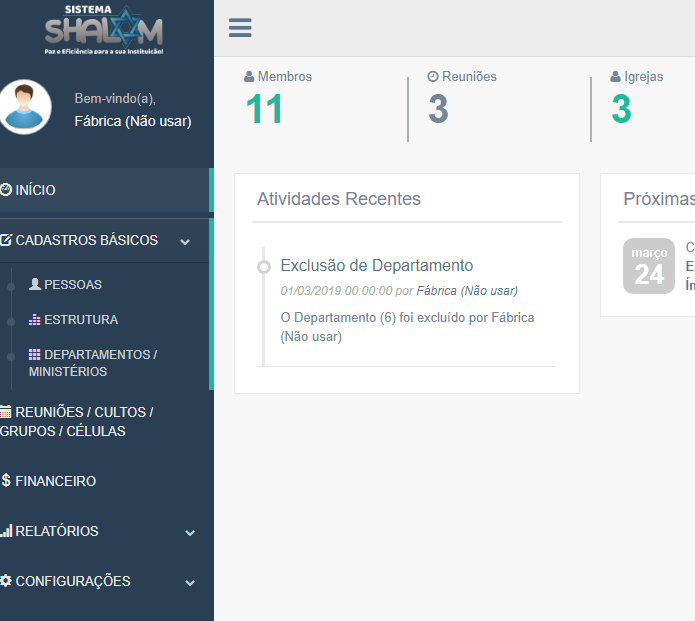
Task: Open the Início dashboard menu item
Action: [x=36, y=190]
